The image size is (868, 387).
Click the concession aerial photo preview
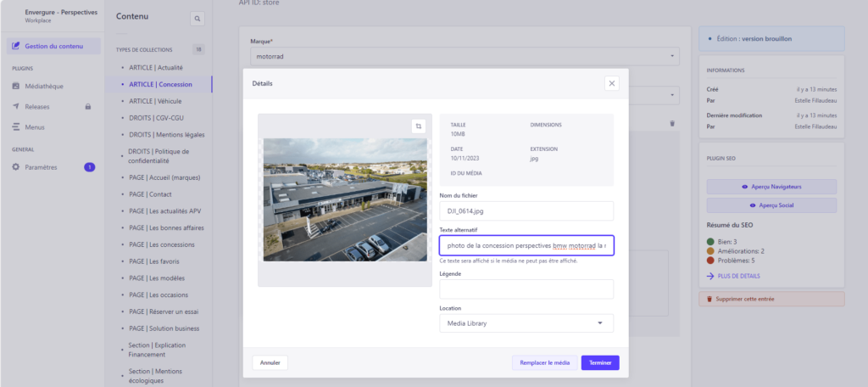tap(345, 199)
